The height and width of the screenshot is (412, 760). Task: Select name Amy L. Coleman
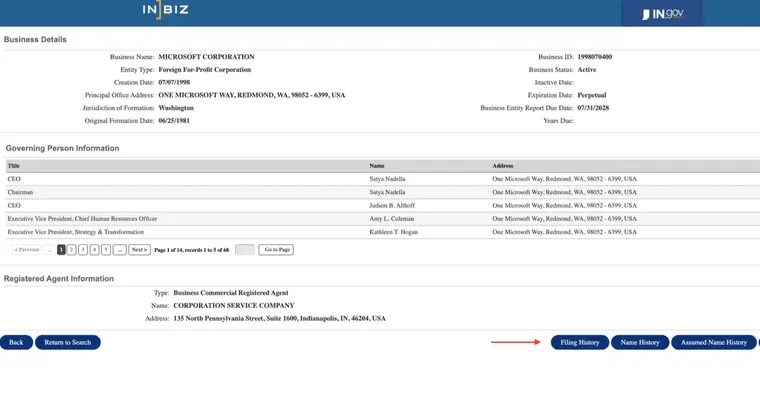click(392, 219)
